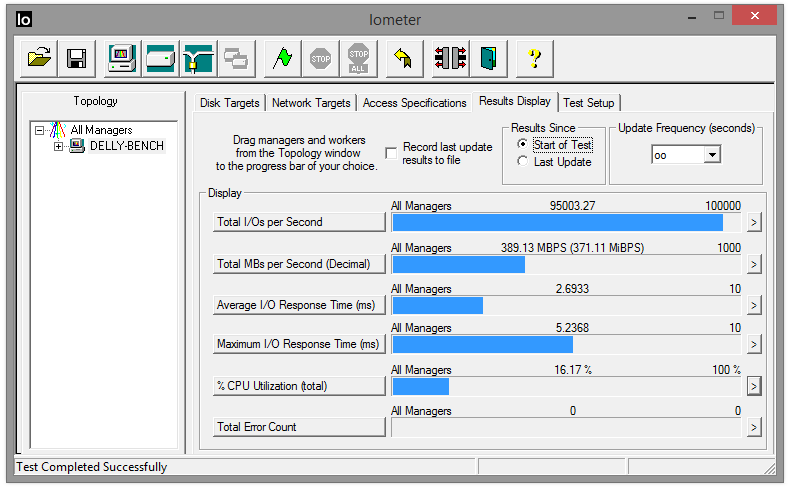The height and width of the screenshot is (488, 788).
Task: Open Access Specifications tab
Action: point(415,103)
